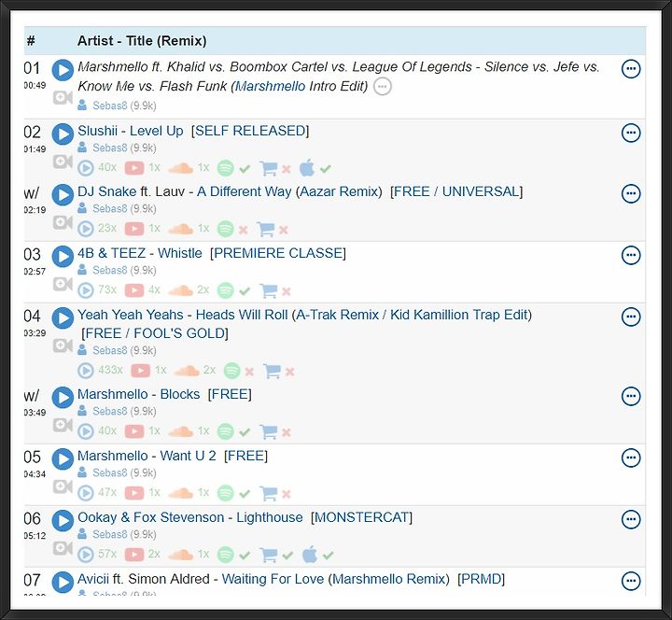Open SoundCloud icon for Want U 2
The width and height of the screenshot is (672, 620).
[x=181, y=493]
